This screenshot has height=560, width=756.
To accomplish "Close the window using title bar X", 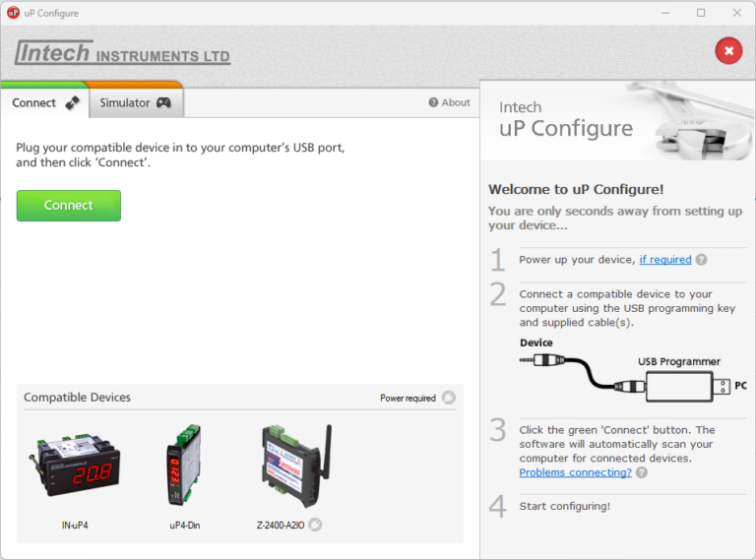I will point(736,13).
